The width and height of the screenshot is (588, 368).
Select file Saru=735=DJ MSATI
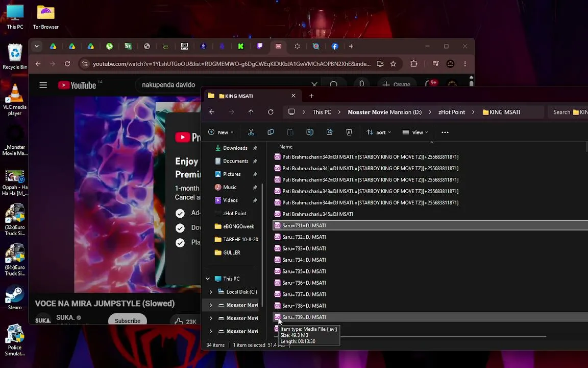304,271
